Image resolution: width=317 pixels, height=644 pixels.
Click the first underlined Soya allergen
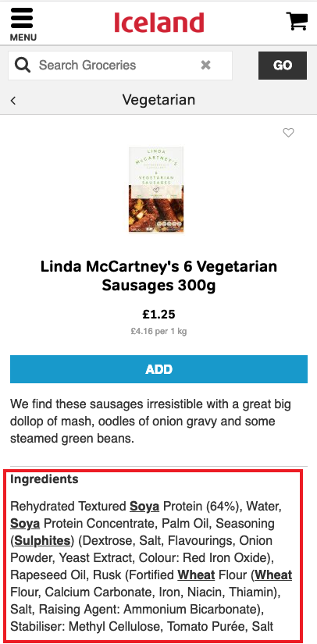[144, 507]
